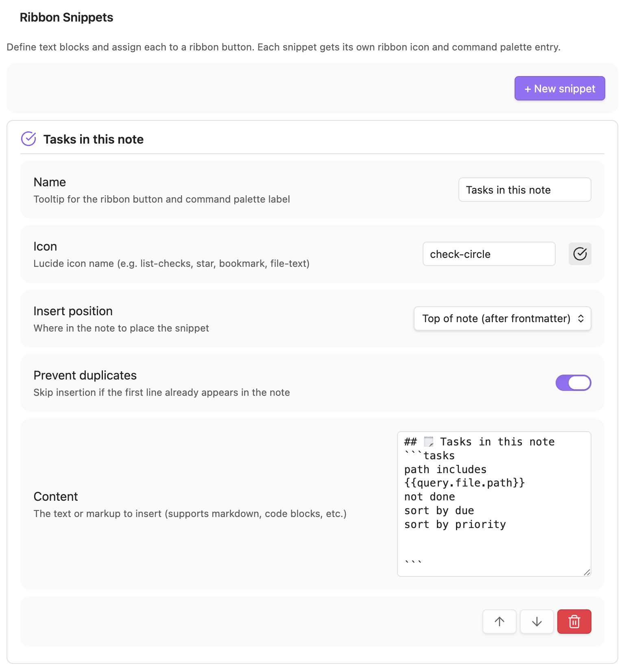
Task: Click the text Skip insertion if the first line
Action: pyautogui.click(x=162, y=393)
